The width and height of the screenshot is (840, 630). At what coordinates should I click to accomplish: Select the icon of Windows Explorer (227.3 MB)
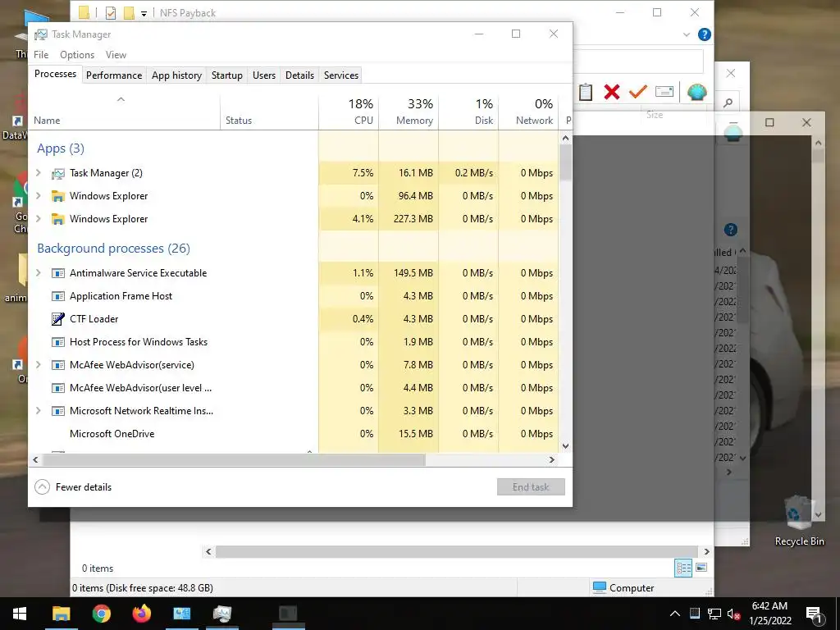click(58, 219)
